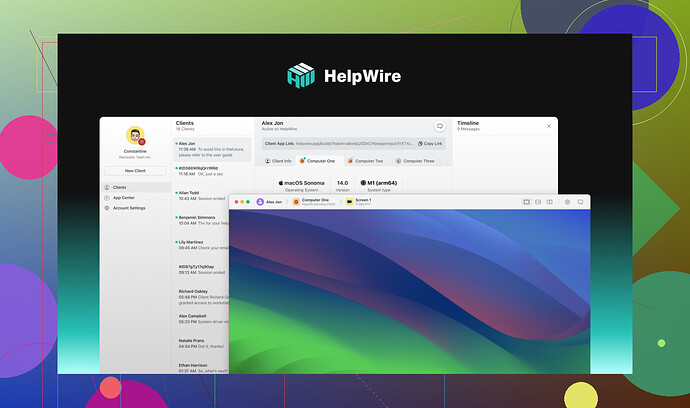Viewport: 690px width, 408px height.
Task: Select the Lily Martinez client row
Action: coord(201,245)
